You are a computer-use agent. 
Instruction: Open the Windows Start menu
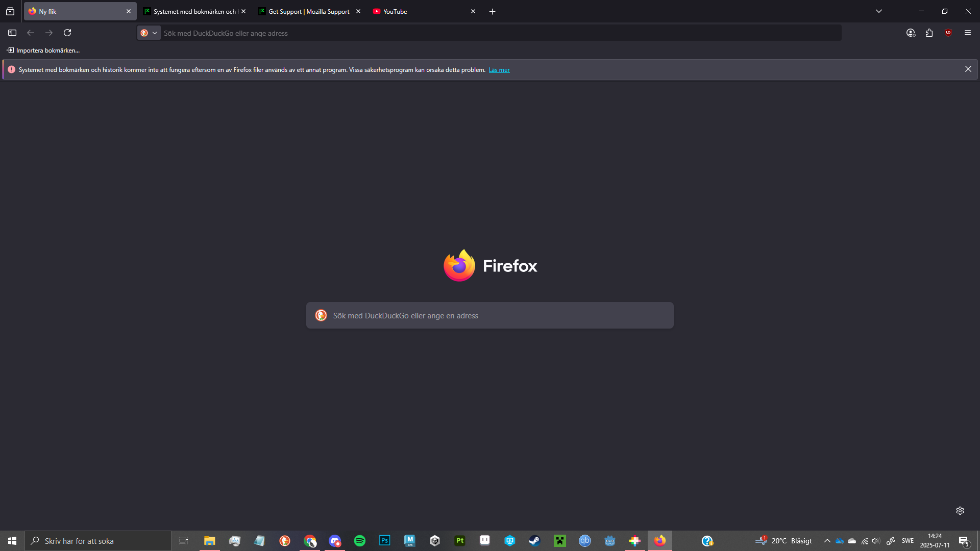tap(12, 541)
